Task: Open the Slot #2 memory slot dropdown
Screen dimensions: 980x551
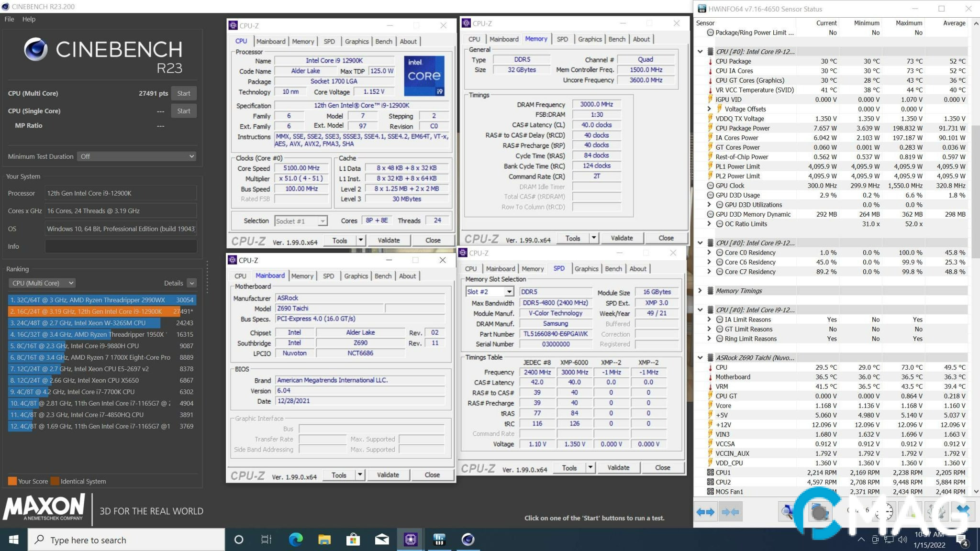Action: pos(509,292)
